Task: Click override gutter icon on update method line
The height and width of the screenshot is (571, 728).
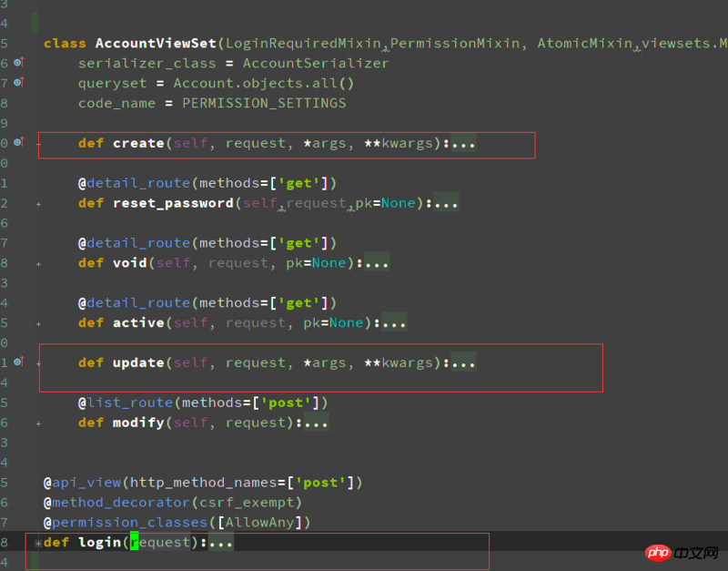Action: pos(18,361)
